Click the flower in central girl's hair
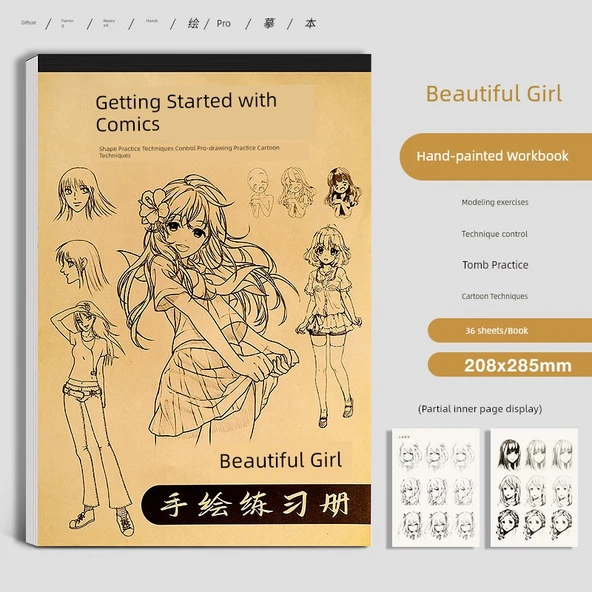 [x=153, y=206]
